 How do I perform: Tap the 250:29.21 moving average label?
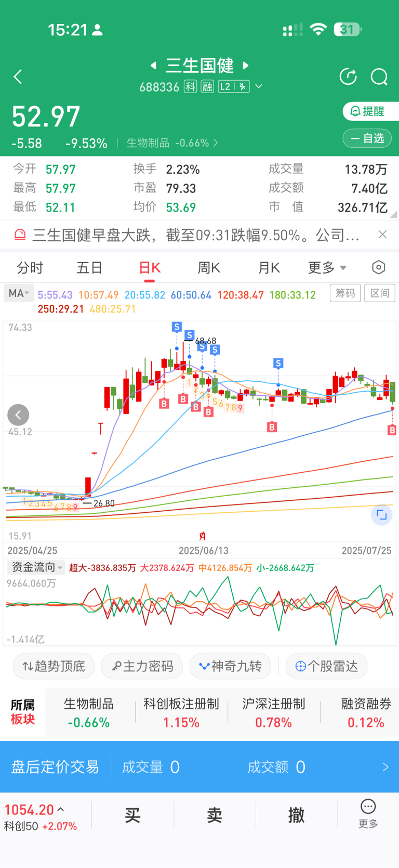(61, 309)
